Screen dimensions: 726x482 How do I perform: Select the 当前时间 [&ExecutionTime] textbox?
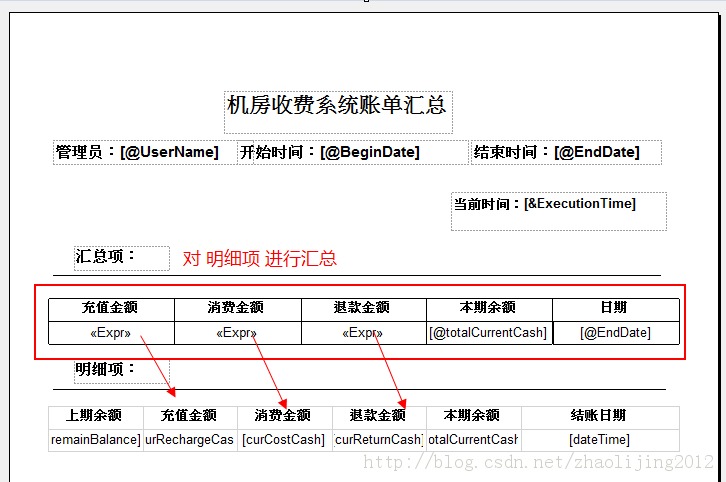point(559,211)
